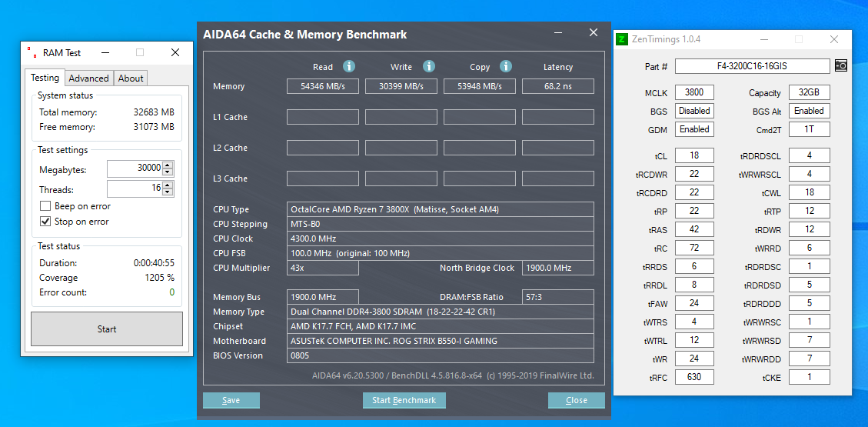Click the Cmd2T value 1T
Image resolution: width=868 pixels, height=427 pixels.
810,129
